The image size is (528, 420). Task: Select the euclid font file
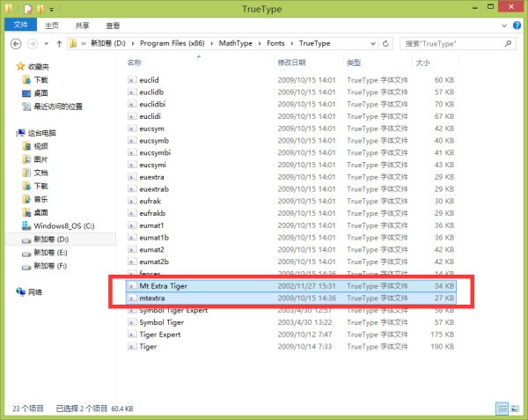coord(150,80)
